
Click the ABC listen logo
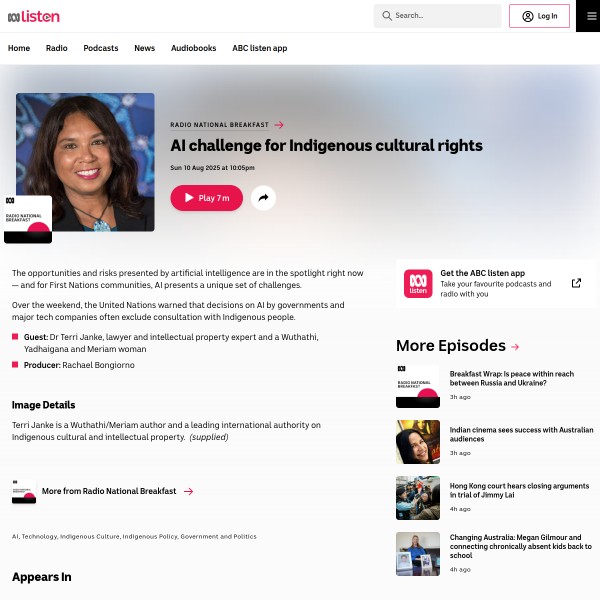click(x=34, y=16)
